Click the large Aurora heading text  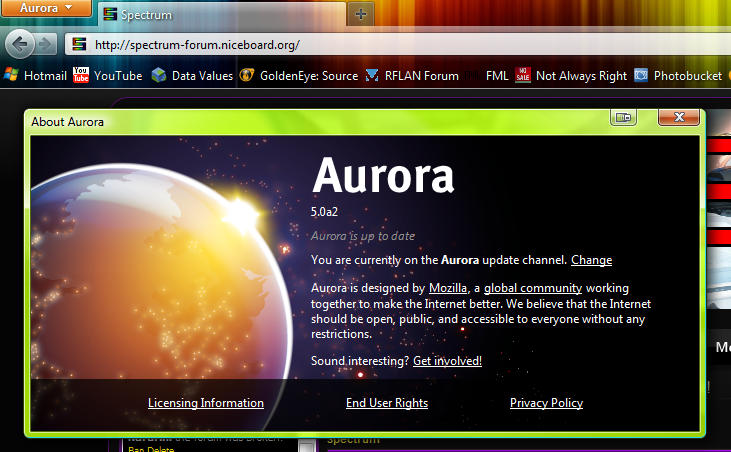(x=383, y=175)
